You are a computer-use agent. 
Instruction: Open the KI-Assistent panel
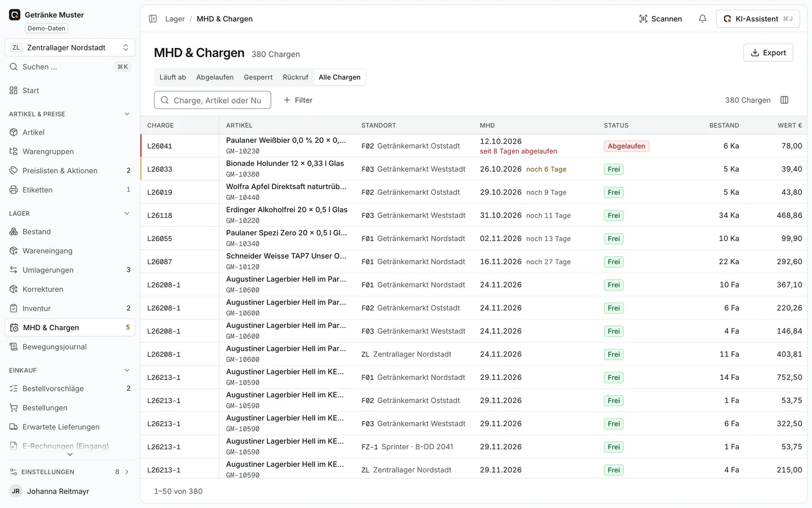pos(758,19)
